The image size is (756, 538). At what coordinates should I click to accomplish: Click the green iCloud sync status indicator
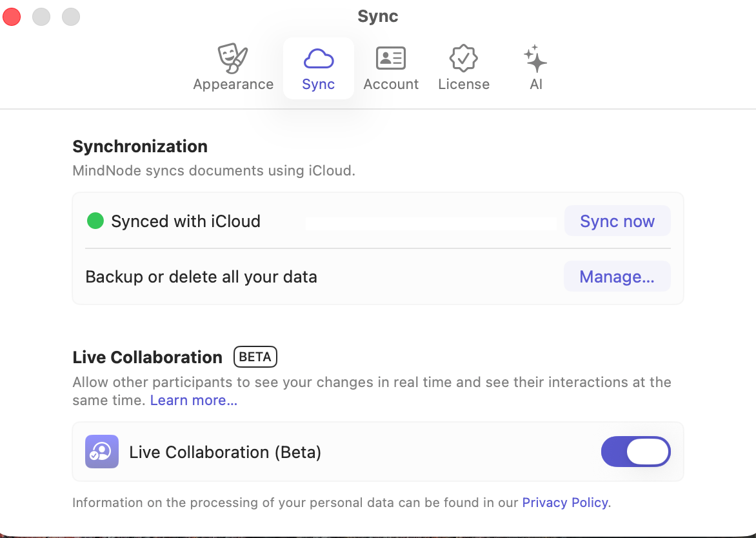95,221
